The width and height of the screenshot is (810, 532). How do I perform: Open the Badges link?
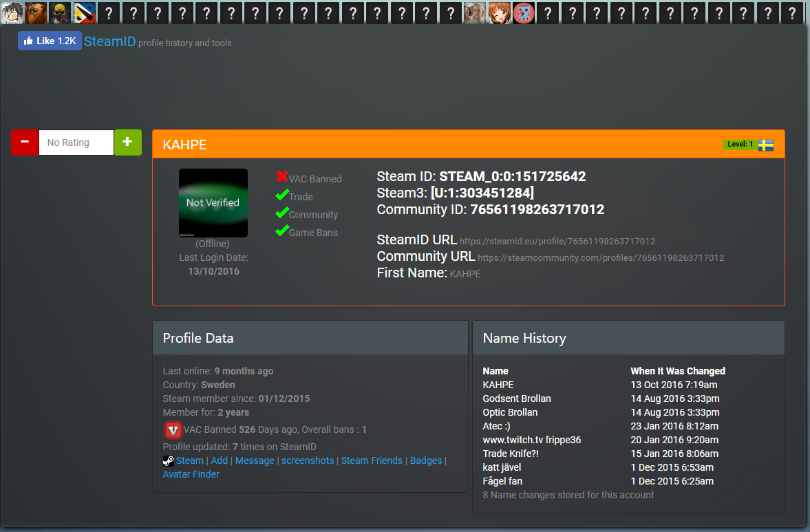pos(426,460)
